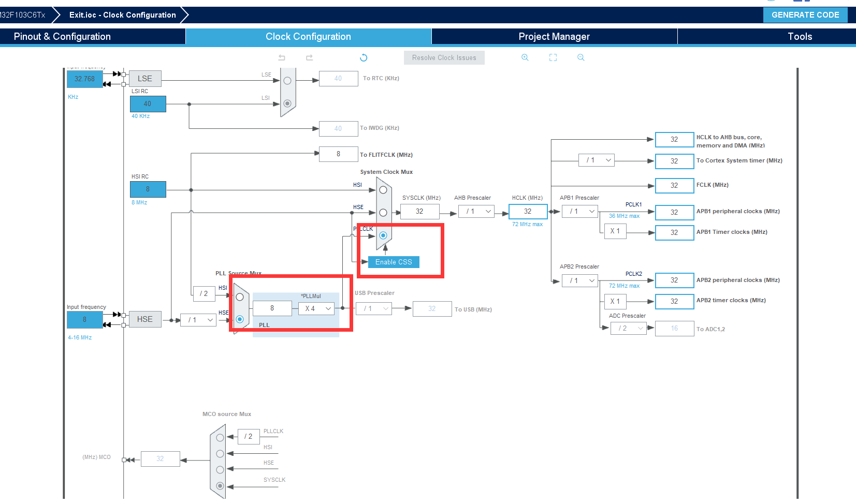This screenshot has height=504, width=856.
Task: Click Resolve Clock Issues button
Action: (444, 57)
